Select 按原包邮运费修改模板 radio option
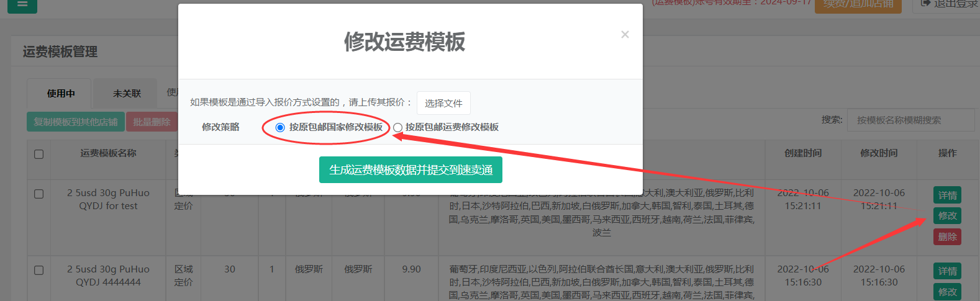980x301 pixels. 397,127
